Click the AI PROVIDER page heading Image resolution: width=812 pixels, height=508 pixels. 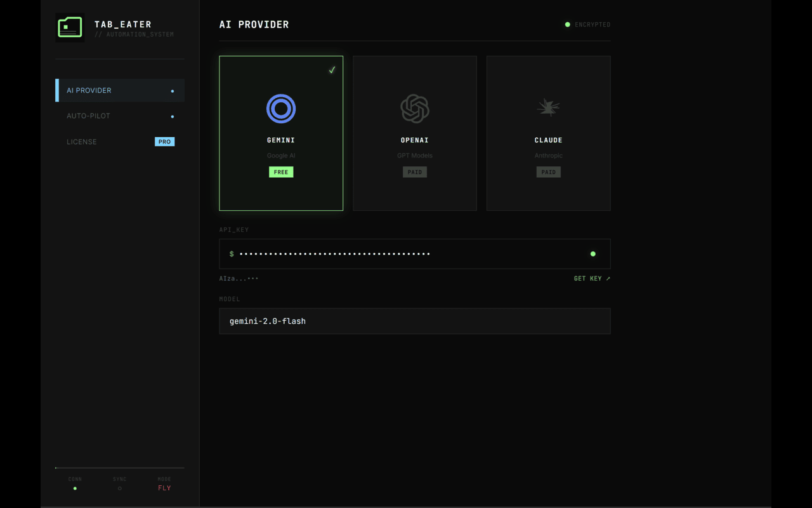pyautogui.click(x=254, y=24)
